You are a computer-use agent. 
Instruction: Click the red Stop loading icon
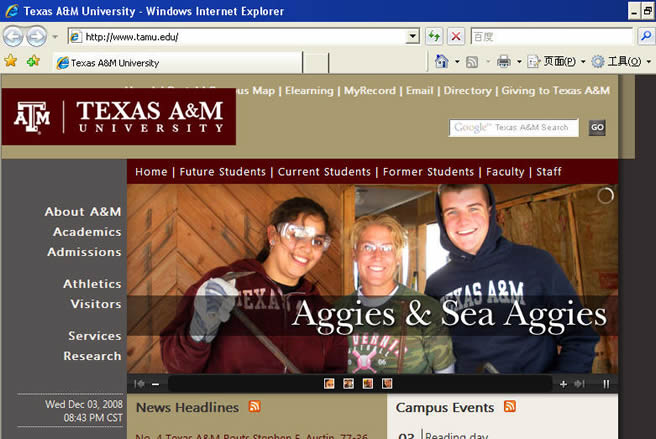[x=456, y=37]
